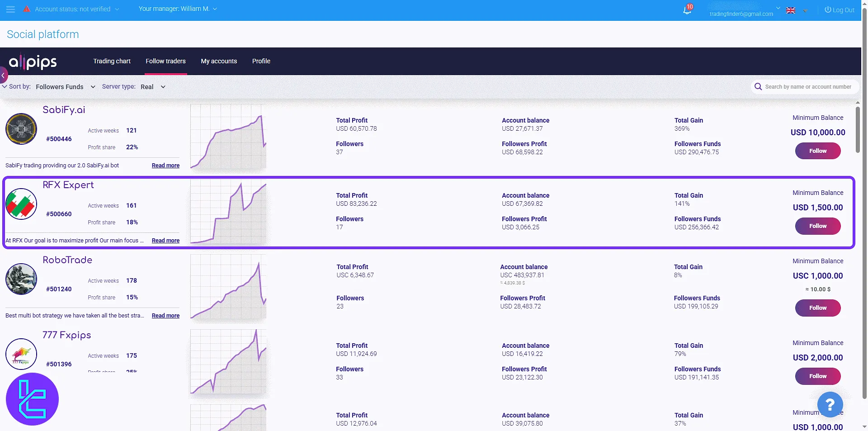
Task: Expand the Account status dropdown
Action: tap(117, 9)
